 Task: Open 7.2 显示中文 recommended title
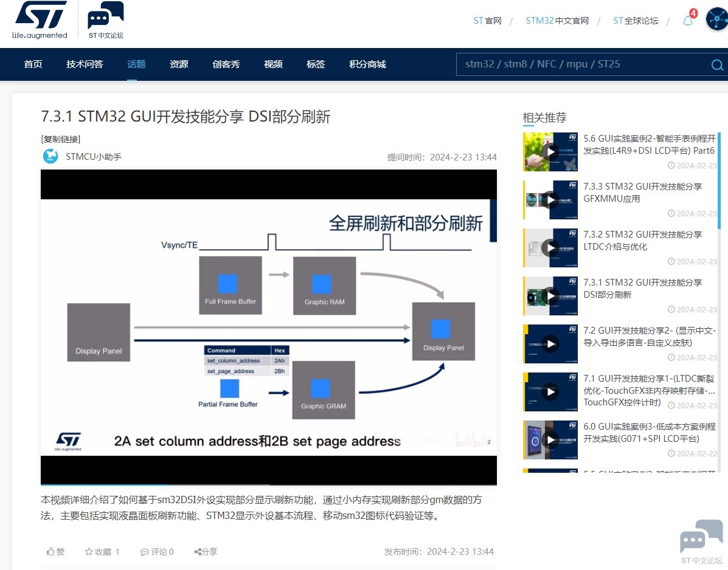[x=650, y=336]
